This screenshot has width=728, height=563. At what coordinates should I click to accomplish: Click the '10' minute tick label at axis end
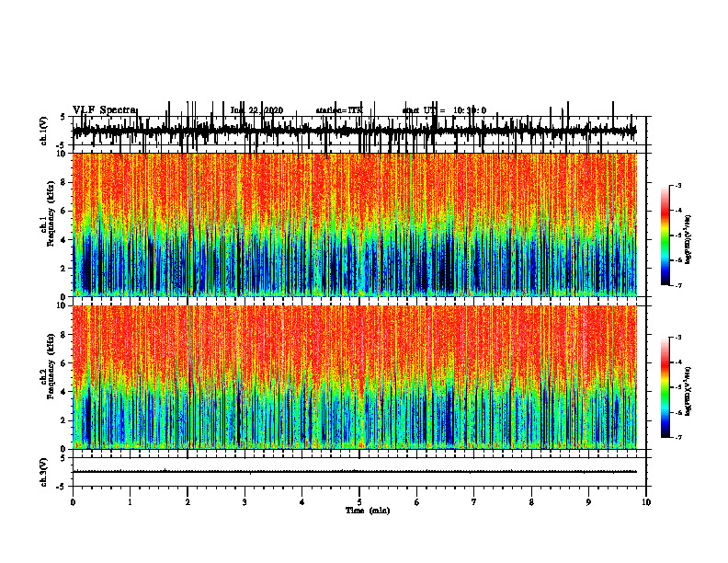[646, 502]
